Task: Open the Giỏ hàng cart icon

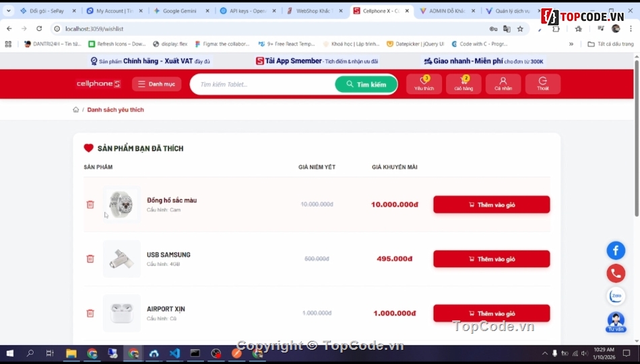Action: point(463,83)
